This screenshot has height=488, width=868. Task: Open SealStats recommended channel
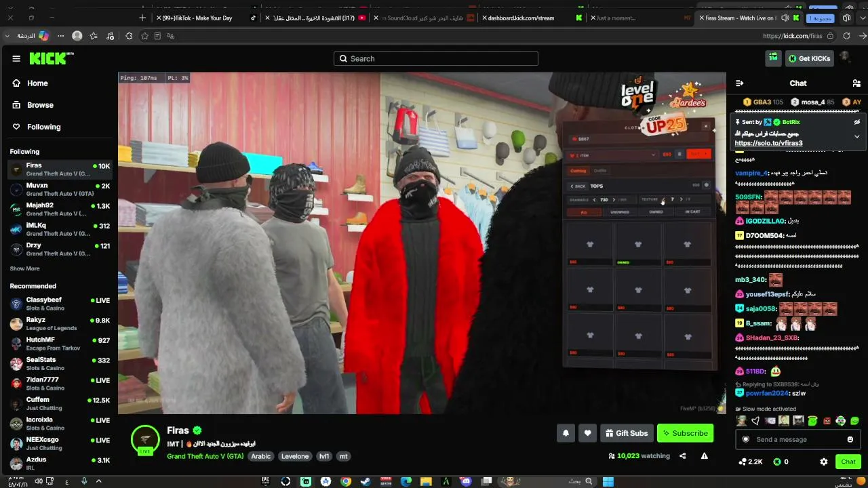click(x=60, y=363)
